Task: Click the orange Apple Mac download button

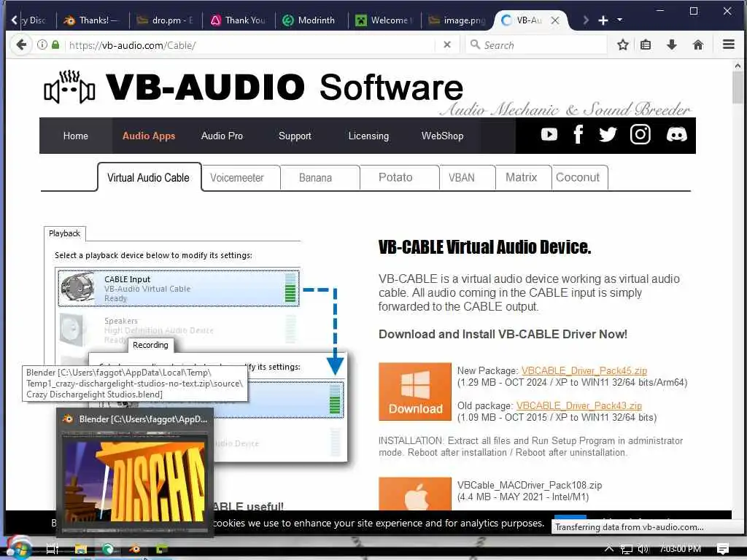Action: click(415, 494)
